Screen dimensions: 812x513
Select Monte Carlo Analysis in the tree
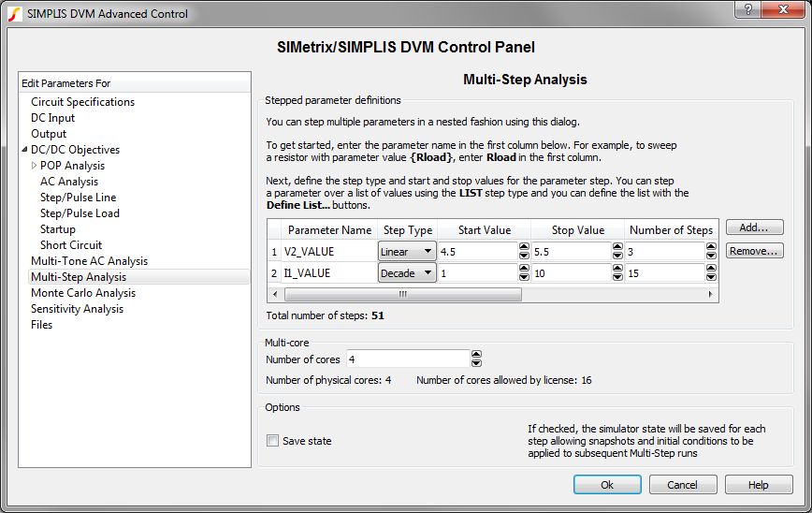pyautogui.click(x=83, y=293)
